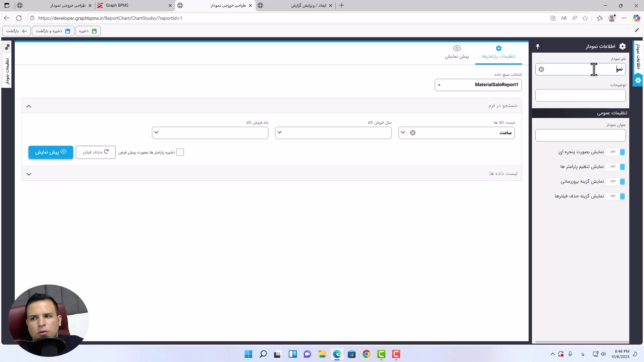Click the gear icon beside اطلاعات نمودار

click(623, 47)
